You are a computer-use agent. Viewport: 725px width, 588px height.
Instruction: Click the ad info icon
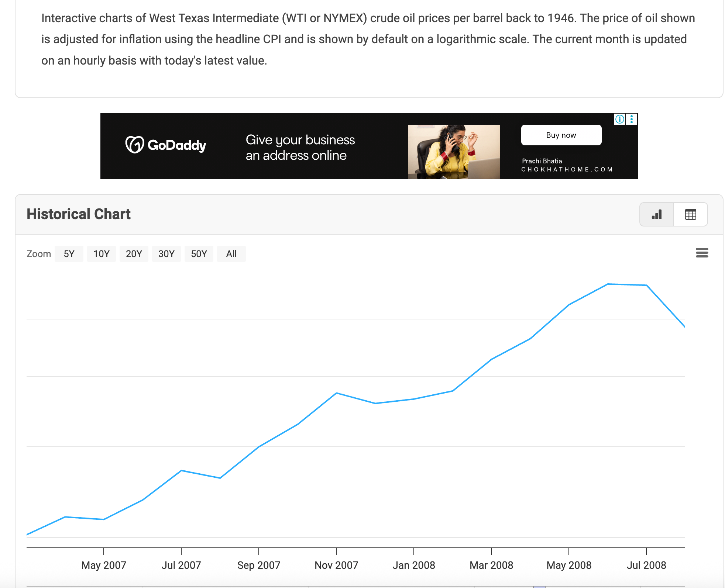(x=619, y=119)
